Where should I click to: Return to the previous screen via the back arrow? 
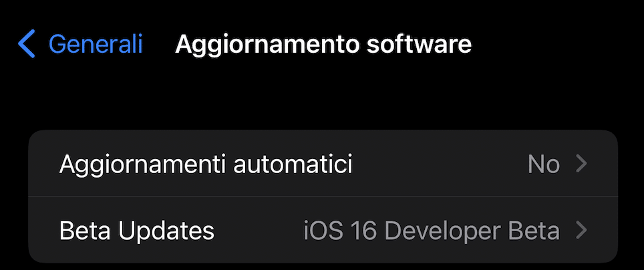coord(27,43)
